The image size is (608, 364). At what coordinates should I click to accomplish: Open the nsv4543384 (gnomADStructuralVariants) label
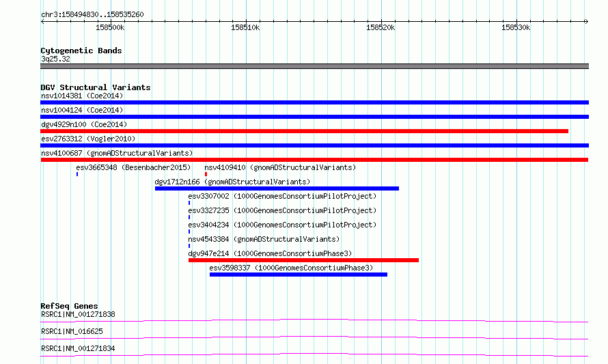[x=264, y=239]
